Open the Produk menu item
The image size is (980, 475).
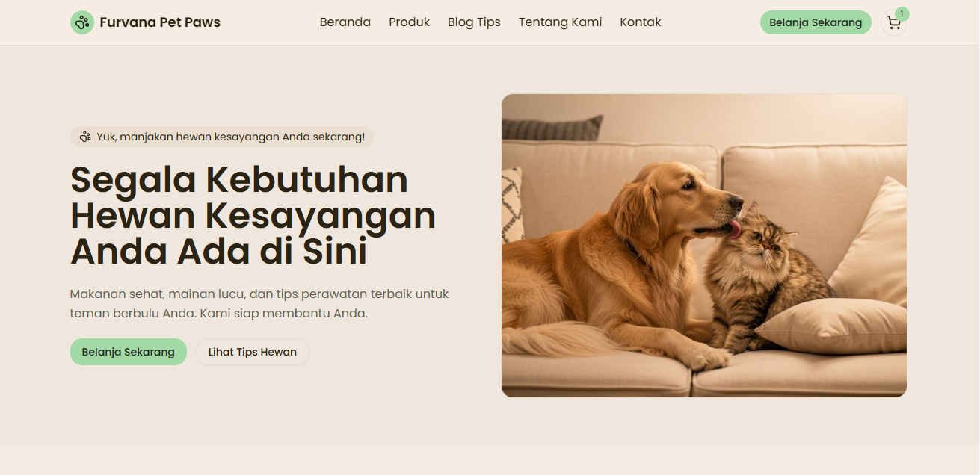[x=409, y=22]
